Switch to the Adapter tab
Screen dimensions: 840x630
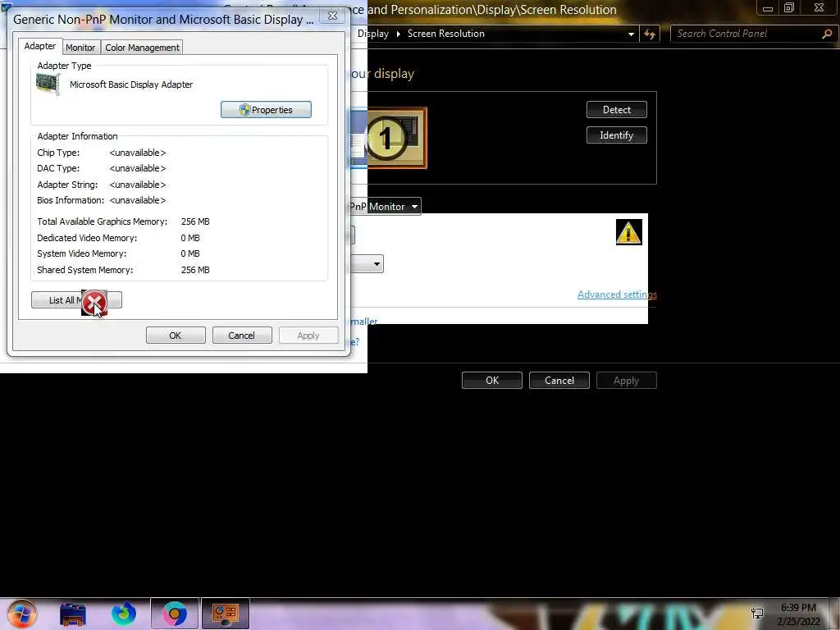[39, 46]
